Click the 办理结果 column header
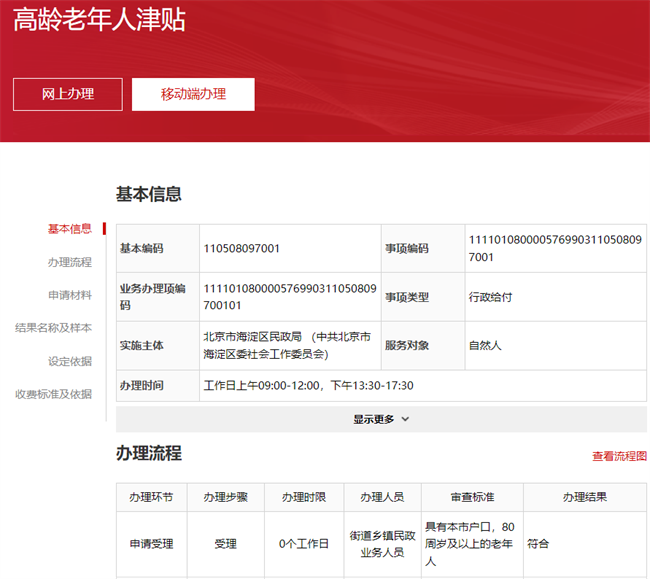This screenshot has width=650, height=579. 584,497
